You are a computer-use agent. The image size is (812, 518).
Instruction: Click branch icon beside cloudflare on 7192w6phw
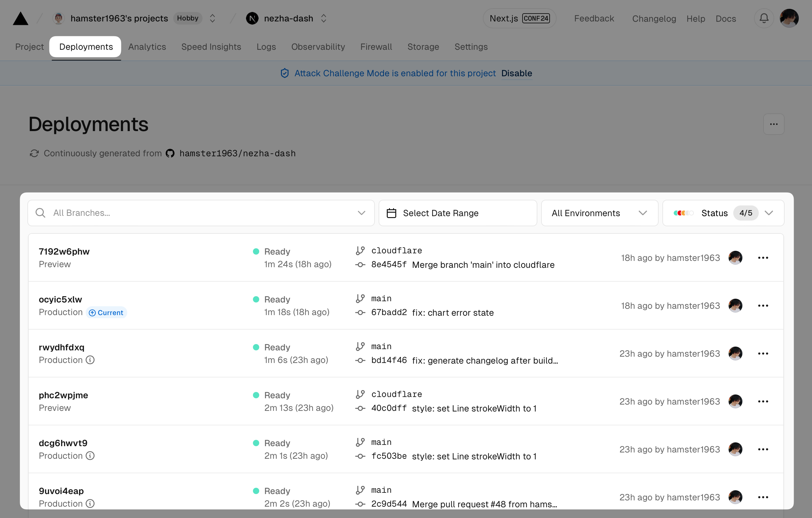click(360, 250)
